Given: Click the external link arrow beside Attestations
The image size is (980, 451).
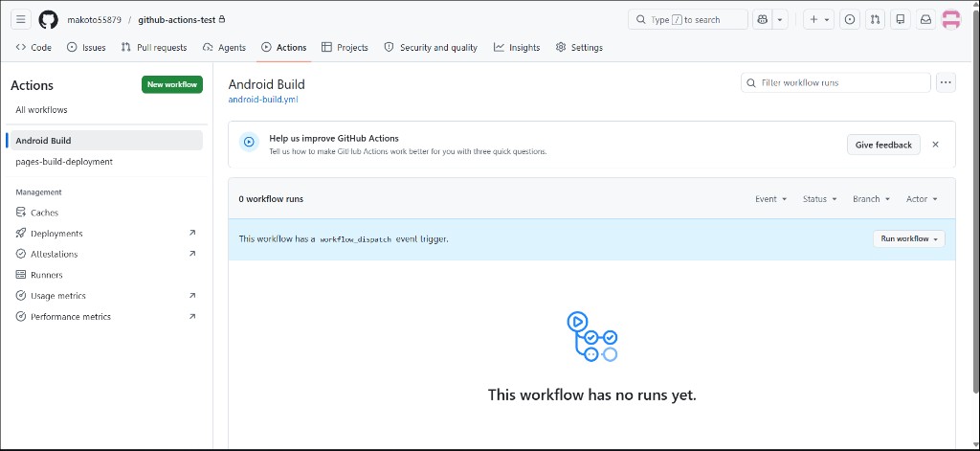Looking at the screenshot, I should 191,254.
